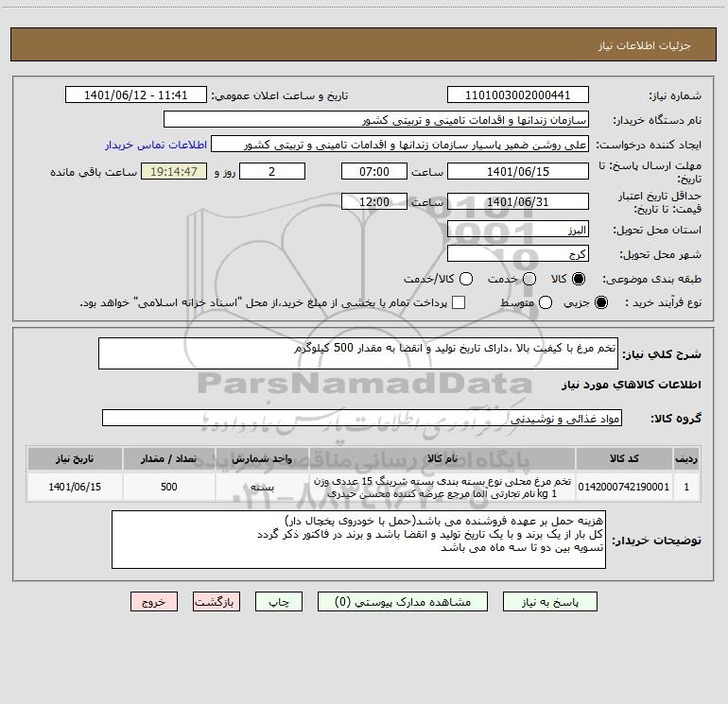The image size is (728, 704).
Task: Click the استان محل تحویل label
Action: 657,230
